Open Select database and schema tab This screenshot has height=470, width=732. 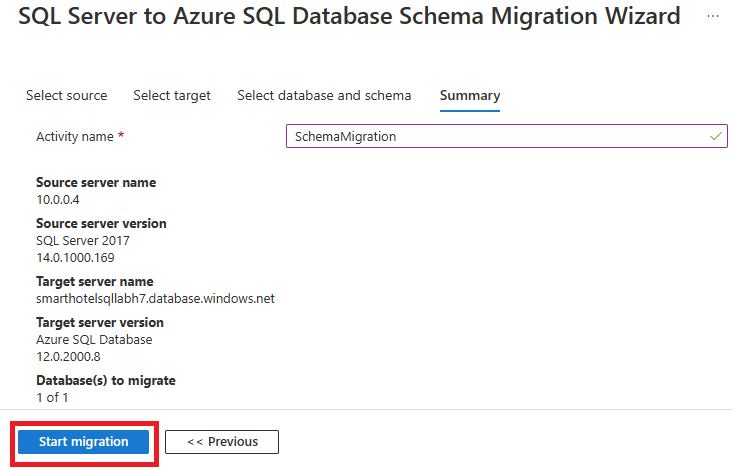pyautogui.click(x=324, y=96)
